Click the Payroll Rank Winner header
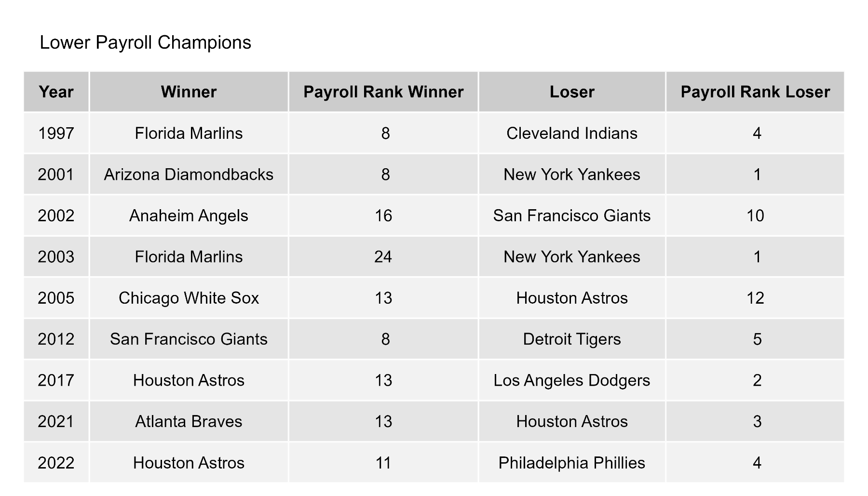 [383, 92]
